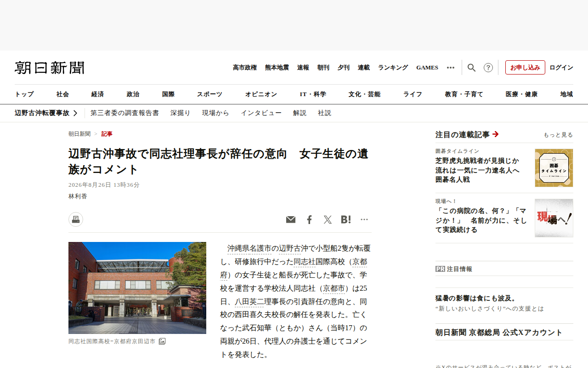588x368 pixels.
Task: Open the 現場へ! thumbnail image
Action: [x=554, y=218]
